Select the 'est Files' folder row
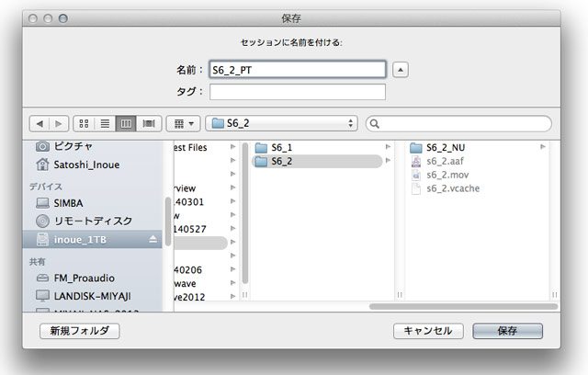The width and height of the screenshot is (588, 375). click(206, 147)
